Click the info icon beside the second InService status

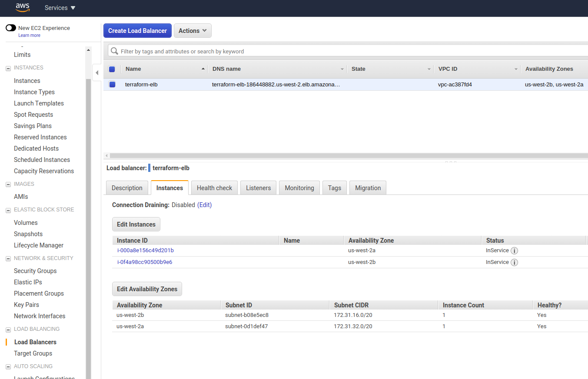(515, 262)
